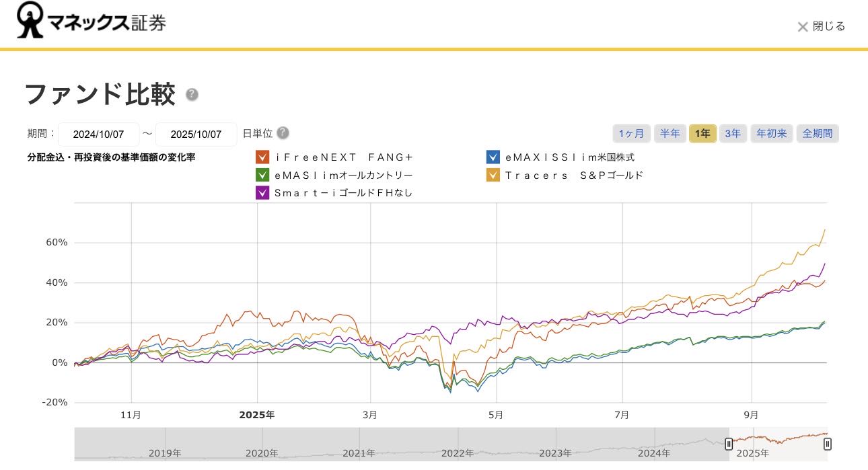Select the 1ヶ月 period tab
Image resolution: width=868 pixels, height=470 pixels.
(631, 134)
